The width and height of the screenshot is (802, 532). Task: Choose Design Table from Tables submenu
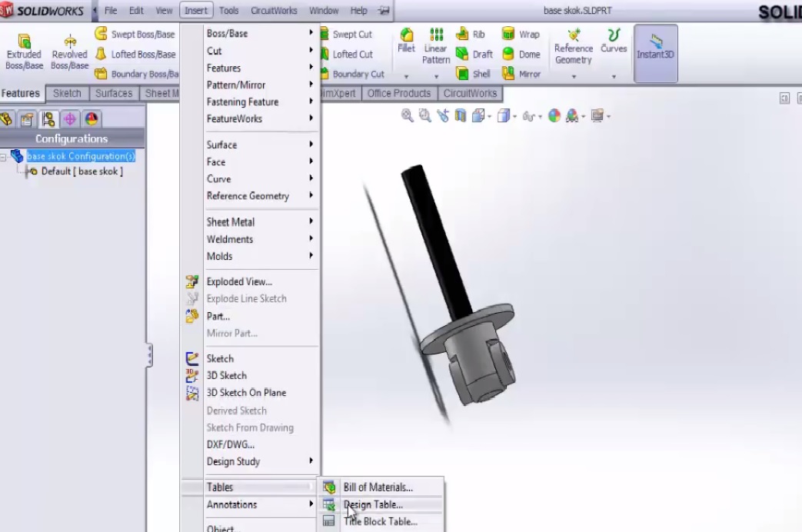click(373, 504)
